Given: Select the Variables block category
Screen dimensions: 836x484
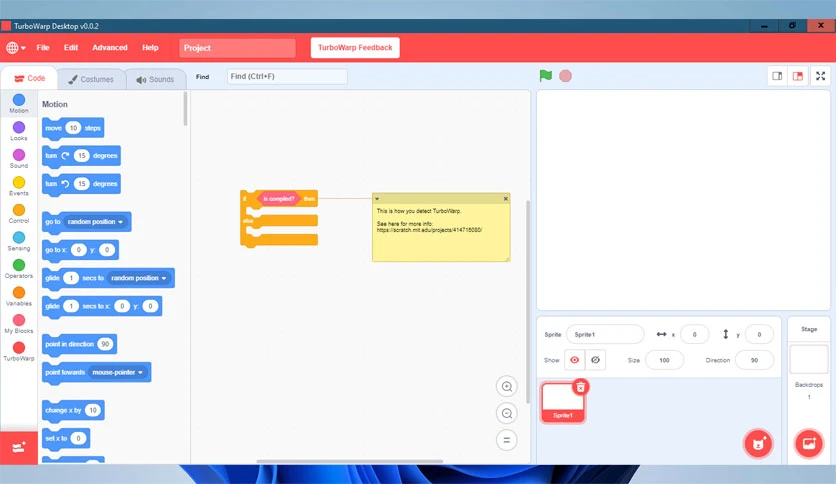Looking at the screenshot, I should click(x=19, y=296).
